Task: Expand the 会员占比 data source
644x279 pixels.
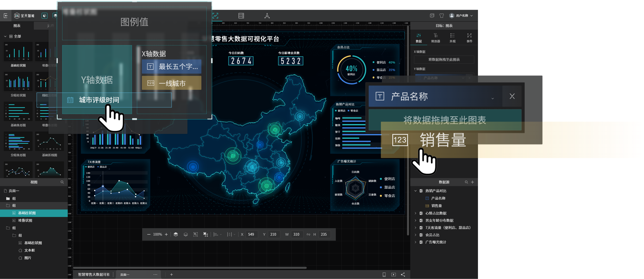Action: [415, 235]
